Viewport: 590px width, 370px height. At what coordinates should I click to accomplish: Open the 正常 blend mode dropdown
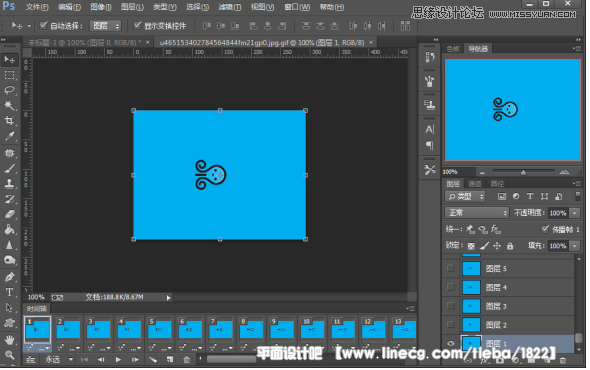point(477,213)
